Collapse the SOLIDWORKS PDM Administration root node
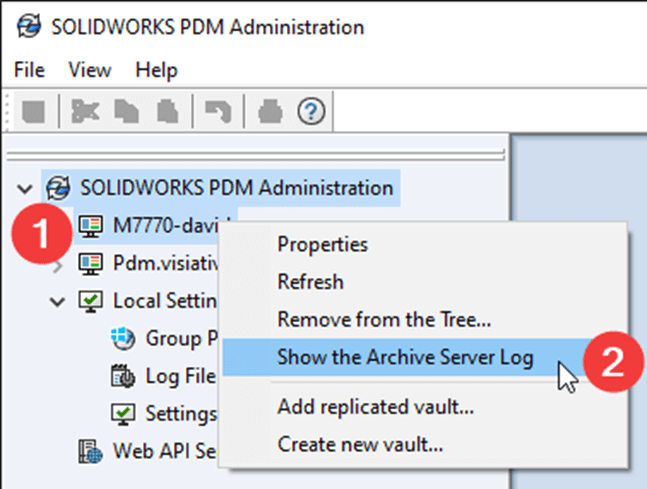 coord(25,189)
